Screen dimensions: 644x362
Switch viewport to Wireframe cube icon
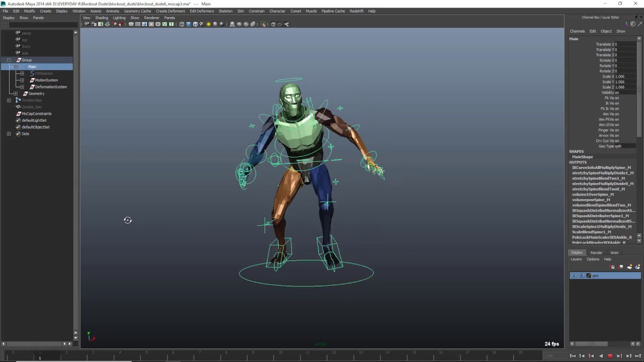coord(182,24)
